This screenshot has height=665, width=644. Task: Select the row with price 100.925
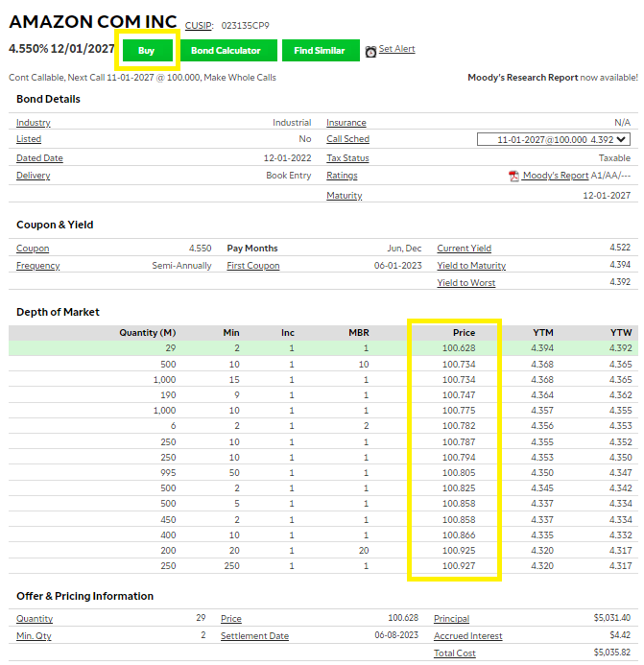(x=323, y=551)
